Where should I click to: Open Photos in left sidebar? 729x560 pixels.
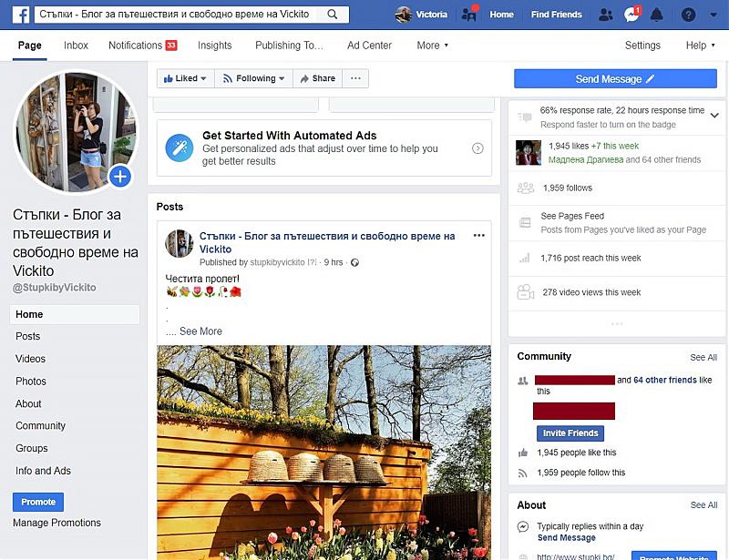point(31,382)
